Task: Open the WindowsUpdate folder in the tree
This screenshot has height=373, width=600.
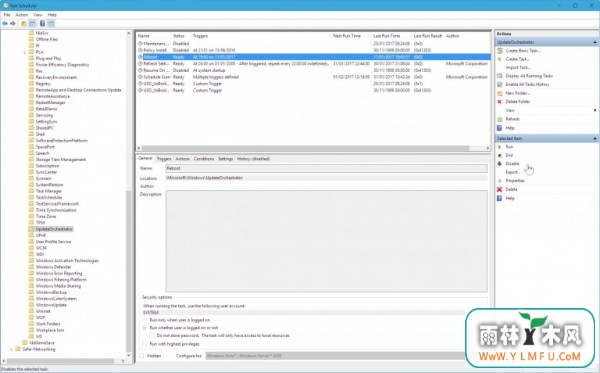Action: pyautogui.click(x=51, y=305)
